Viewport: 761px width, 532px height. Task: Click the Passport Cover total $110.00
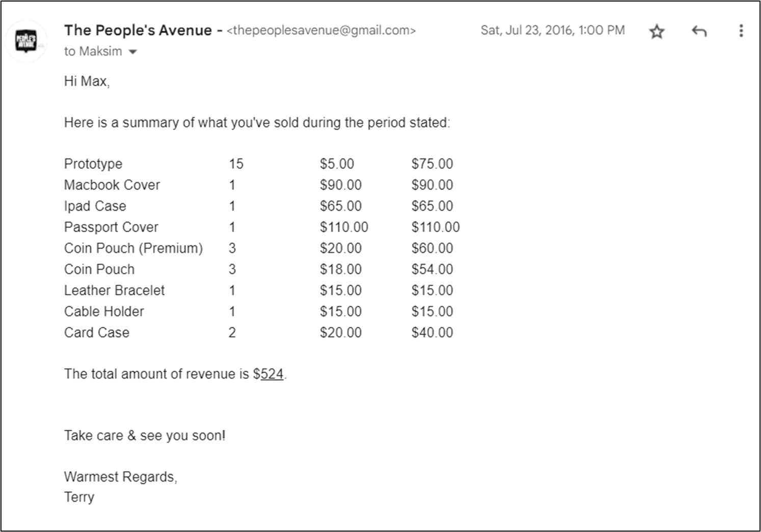(436, 227)
